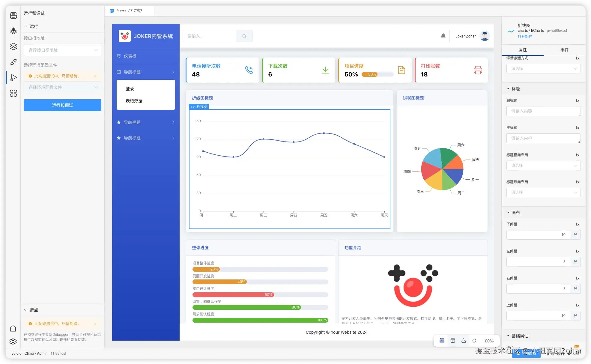
Task: Click the notification bell icon
Action: pos(443,36)
